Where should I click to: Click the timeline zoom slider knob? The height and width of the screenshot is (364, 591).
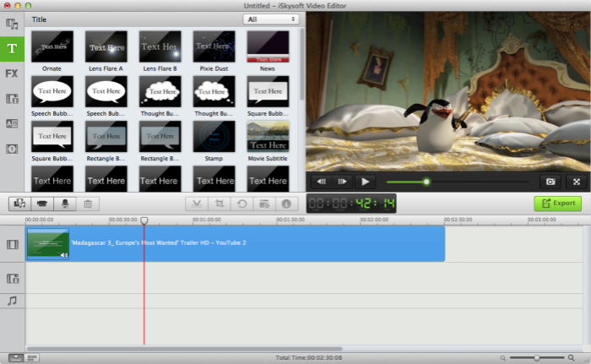536,357
